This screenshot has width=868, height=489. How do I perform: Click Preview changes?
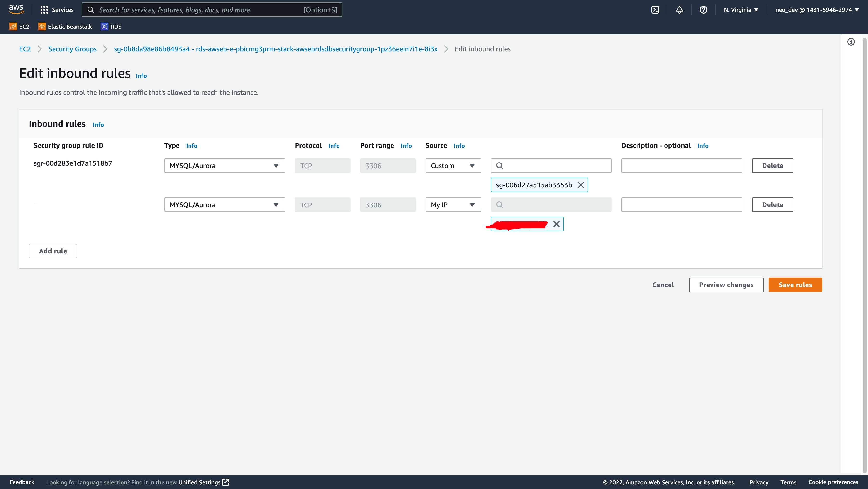pyautogui.click(x=726, y=285)
